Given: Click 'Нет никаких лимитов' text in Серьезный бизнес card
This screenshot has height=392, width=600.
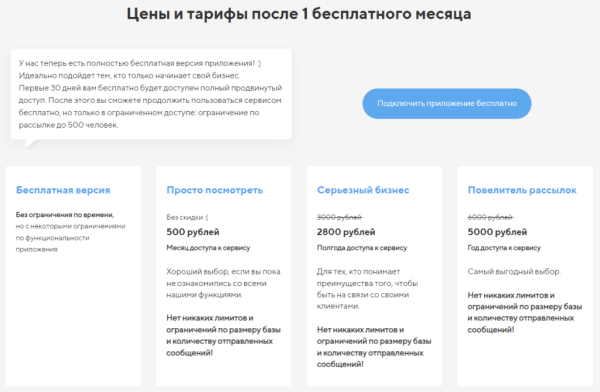Looking at the screenshot, I should (x=356, y=330).
